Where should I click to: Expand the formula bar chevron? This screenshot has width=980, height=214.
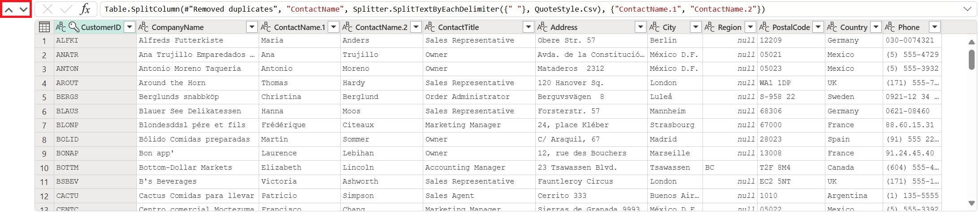point(967,9)
